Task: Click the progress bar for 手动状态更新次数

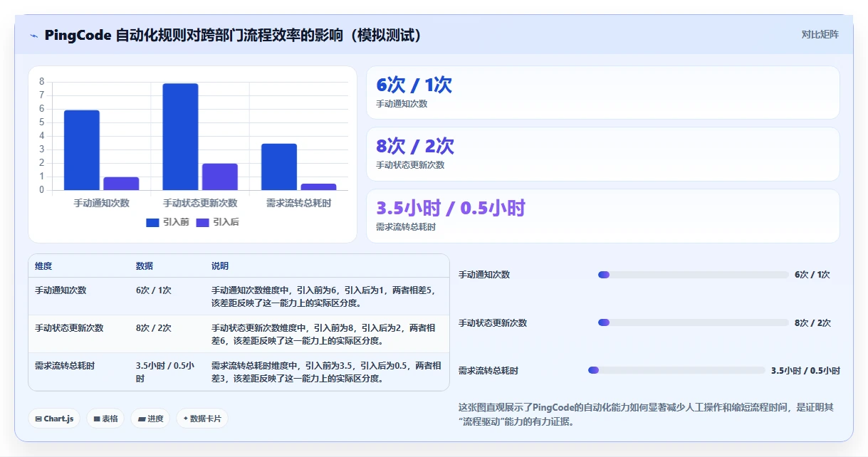Action: [x=694, y=322]
